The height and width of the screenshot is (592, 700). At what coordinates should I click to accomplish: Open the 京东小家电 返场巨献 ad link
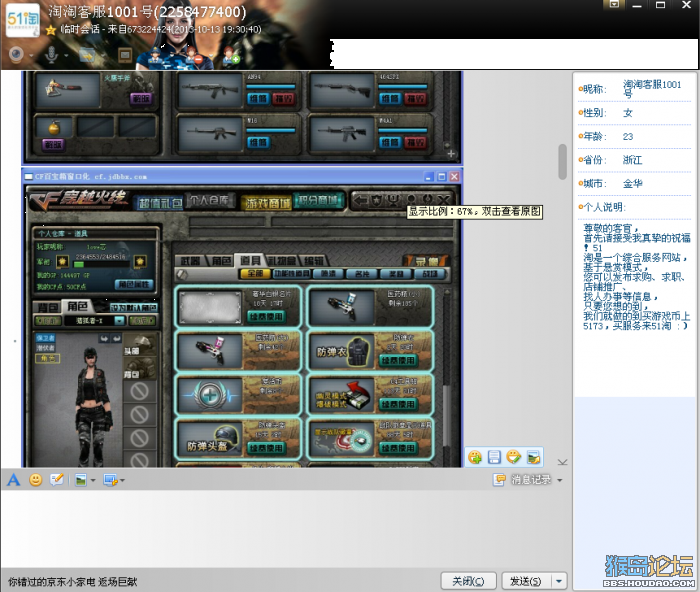[x=72, y=582]
